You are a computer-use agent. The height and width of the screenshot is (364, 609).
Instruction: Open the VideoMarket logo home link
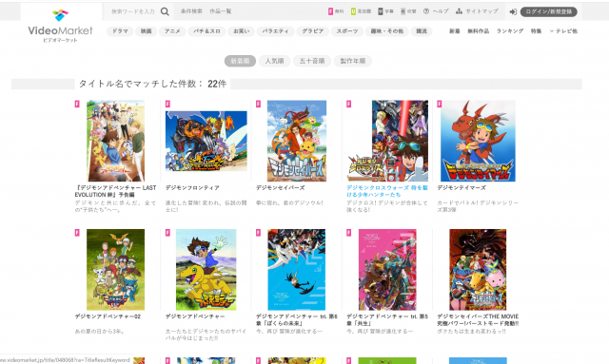60,26
